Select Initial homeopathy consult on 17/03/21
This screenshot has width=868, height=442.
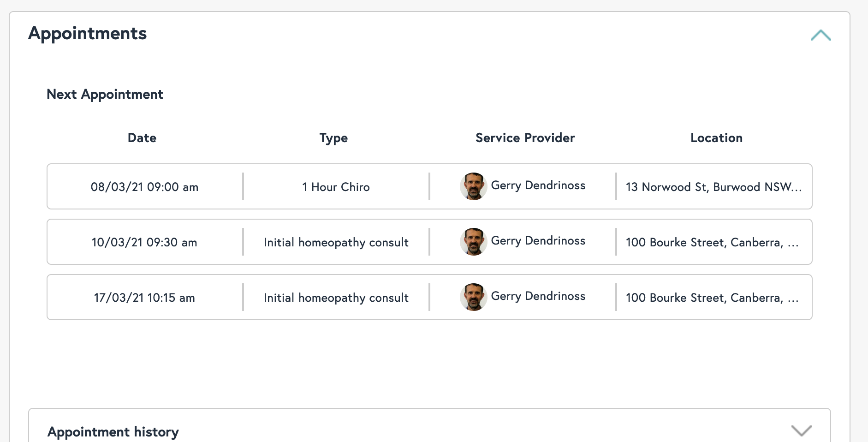(336, 298)
